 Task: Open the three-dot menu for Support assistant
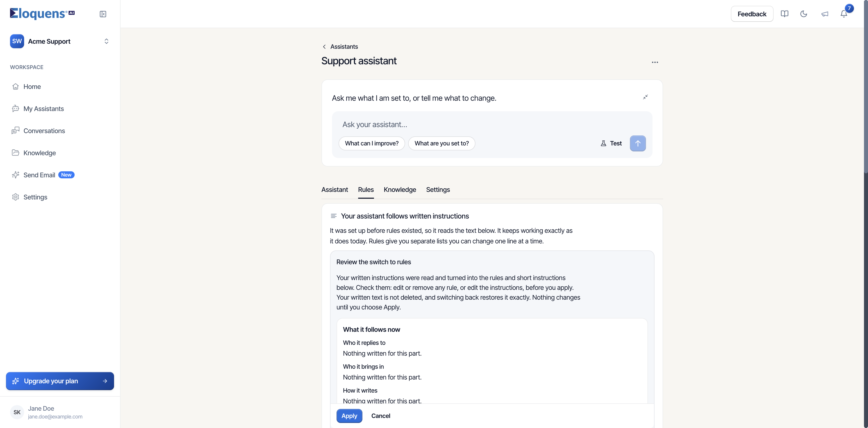point(655,62)
